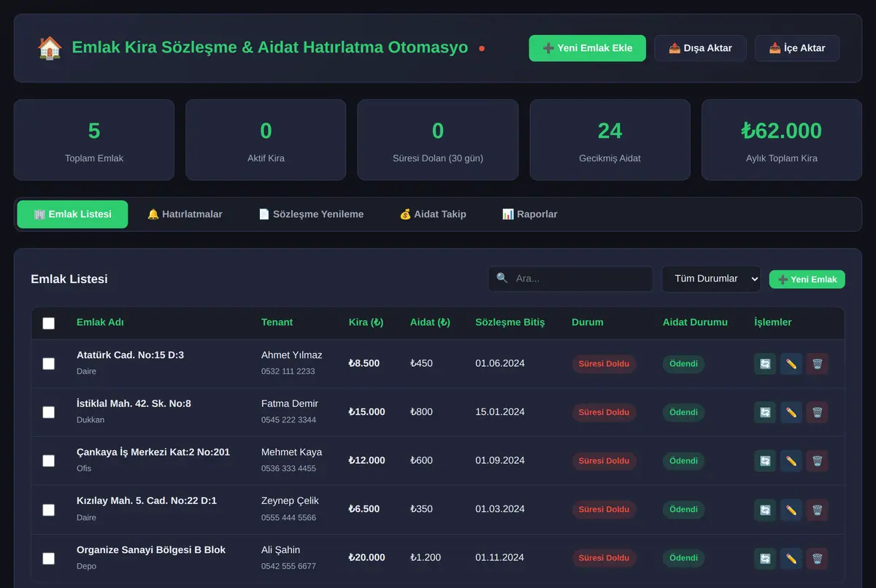Click the tenant name Ahmet Yılmaz
The width and height of the screenshot is (876, 588).
pos(292,355)
